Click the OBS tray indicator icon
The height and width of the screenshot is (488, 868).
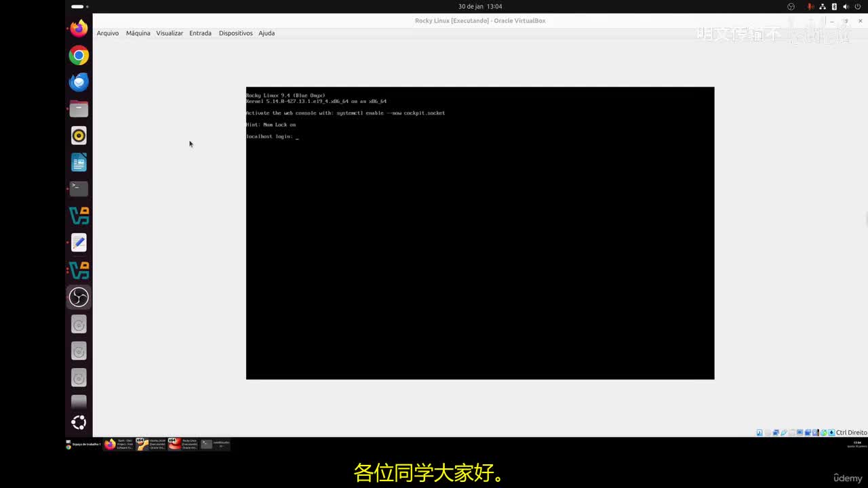(x=791, y=6)
